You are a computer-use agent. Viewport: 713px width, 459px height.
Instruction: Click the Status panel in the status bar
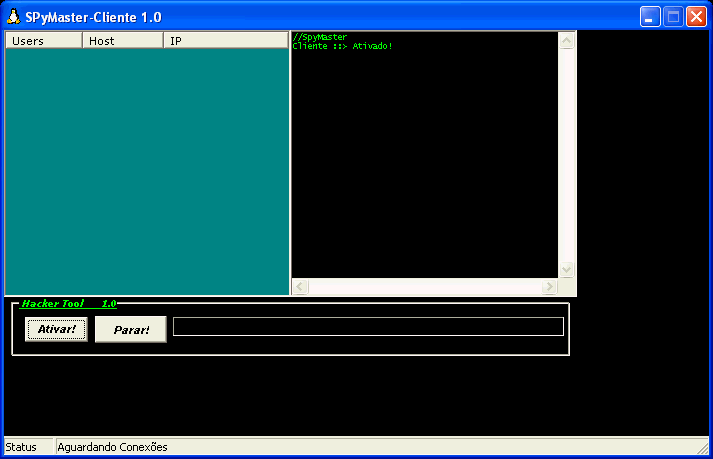pos(28,447)
